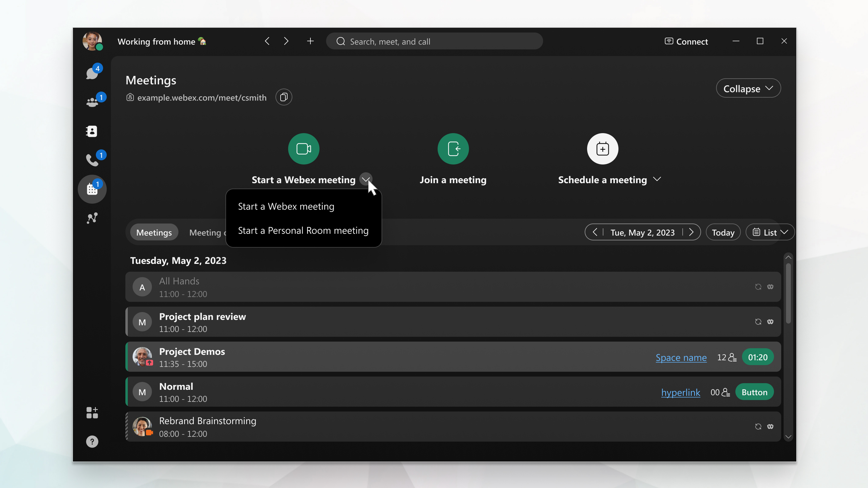This screenshot has width=868, height=488.
Task: Open the Teams icon in the sidebar
Action: pos(92,102)
